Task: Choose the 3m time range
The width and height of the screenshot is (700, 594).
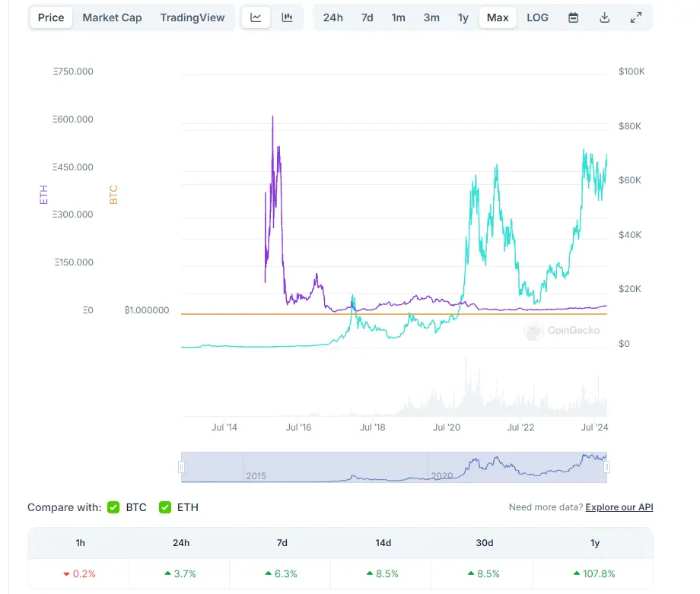Action: tap(431, 17)
